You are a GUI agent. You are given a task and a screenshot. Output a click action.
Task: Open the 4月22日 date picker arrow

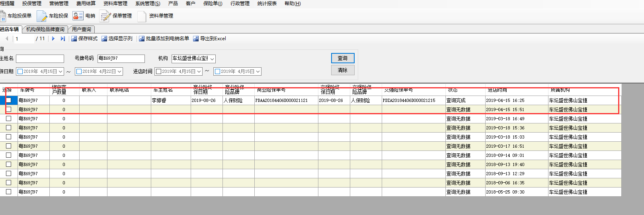coord(119,72)
